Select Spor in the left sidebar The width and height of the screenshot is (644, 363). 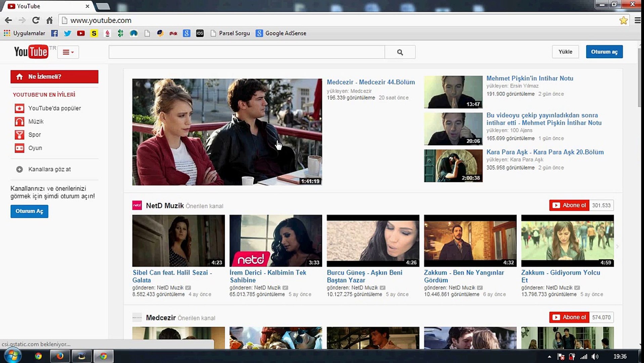(34, 134)
